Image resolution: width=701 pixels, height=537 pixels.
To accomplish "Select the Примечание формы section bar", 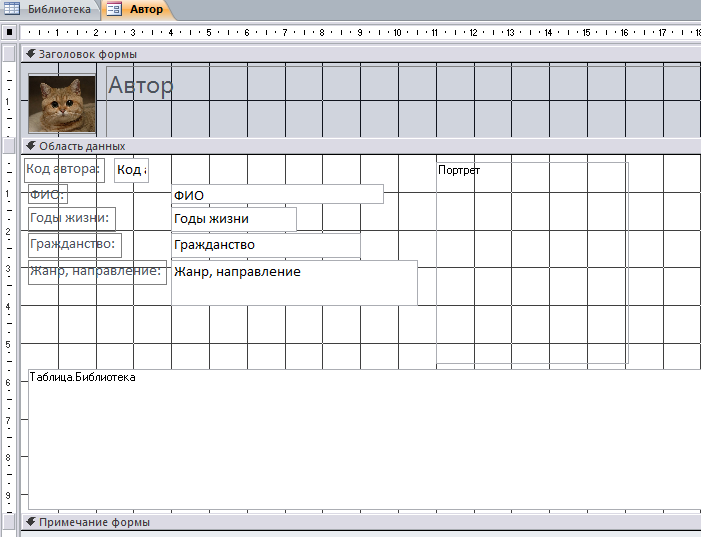I will (x=360, y=522).
